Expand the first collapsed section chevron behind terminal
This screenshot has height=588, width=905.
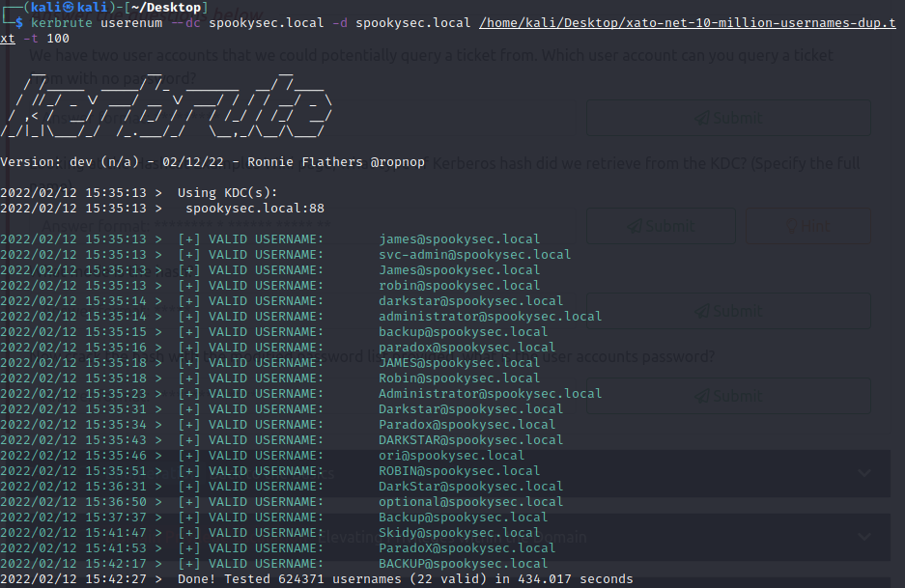(x=863, y=473)
